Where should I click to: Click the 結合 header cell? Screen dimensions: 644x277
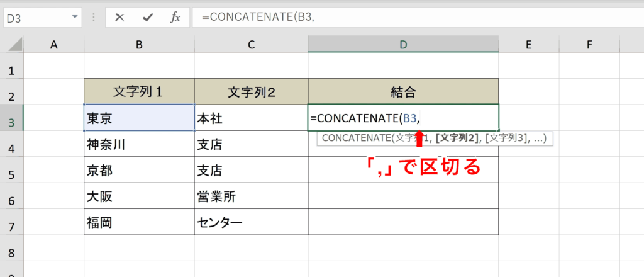tap(403, 91)
